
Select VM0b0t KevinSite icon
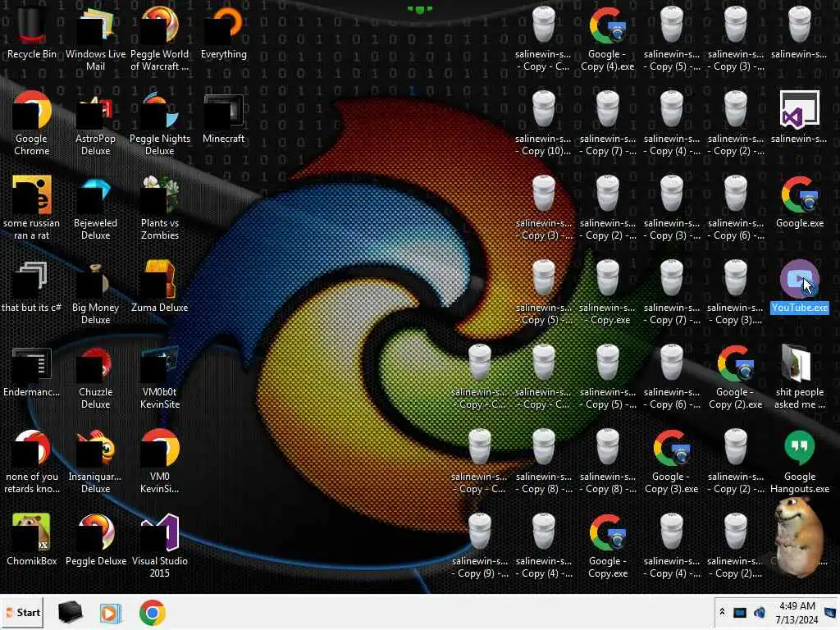160,377
